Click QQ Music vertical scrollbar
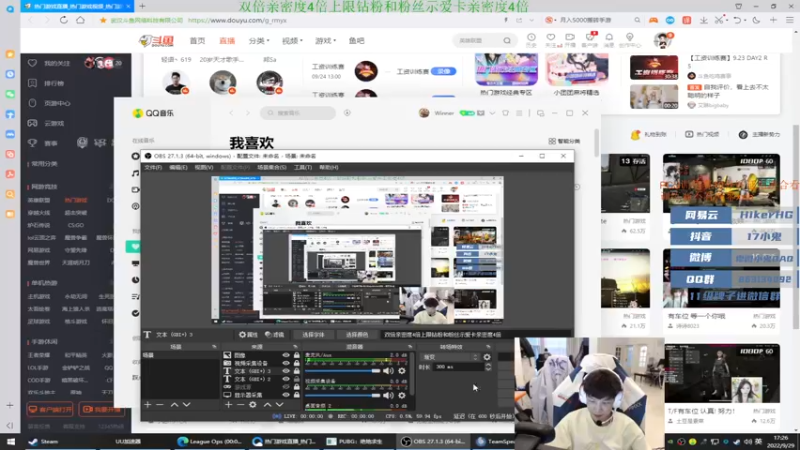The height and width of the screenshot is (450, 800). point(596,143)
